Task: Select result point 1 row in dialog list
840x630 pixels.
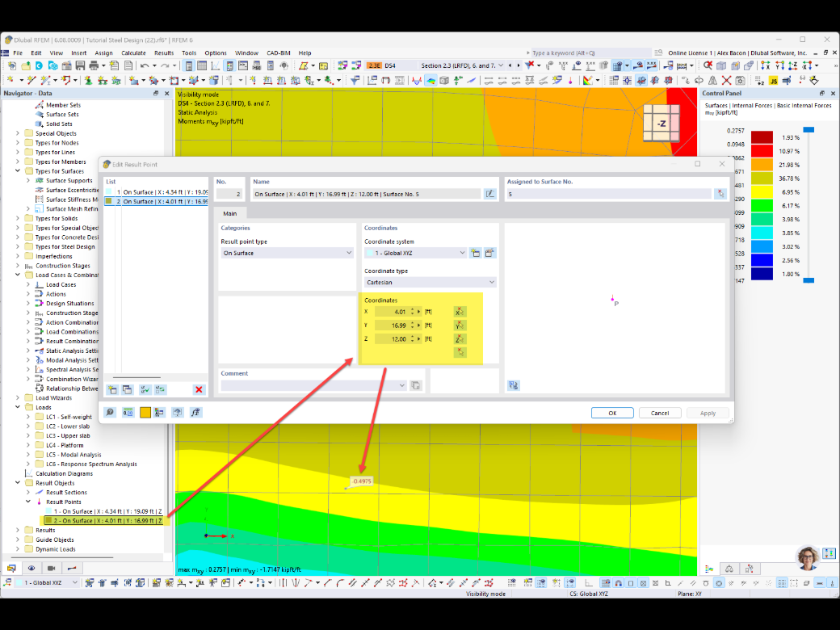Action: tap(156, 191)
